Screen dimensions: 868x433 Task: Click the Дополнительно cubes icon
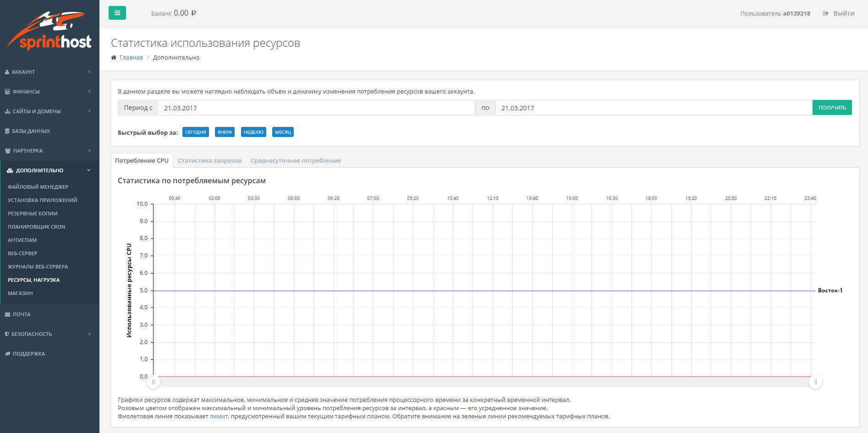[10, 170]
